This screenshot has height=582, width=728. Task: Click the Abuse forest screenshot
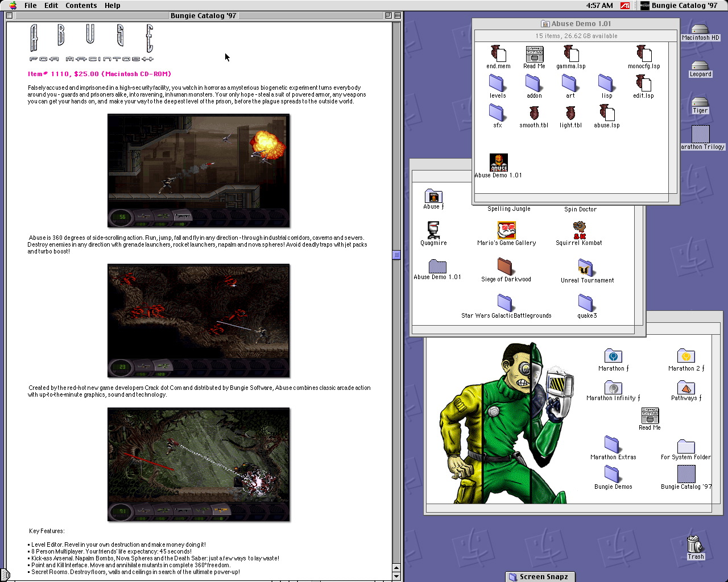coord(198,464)
